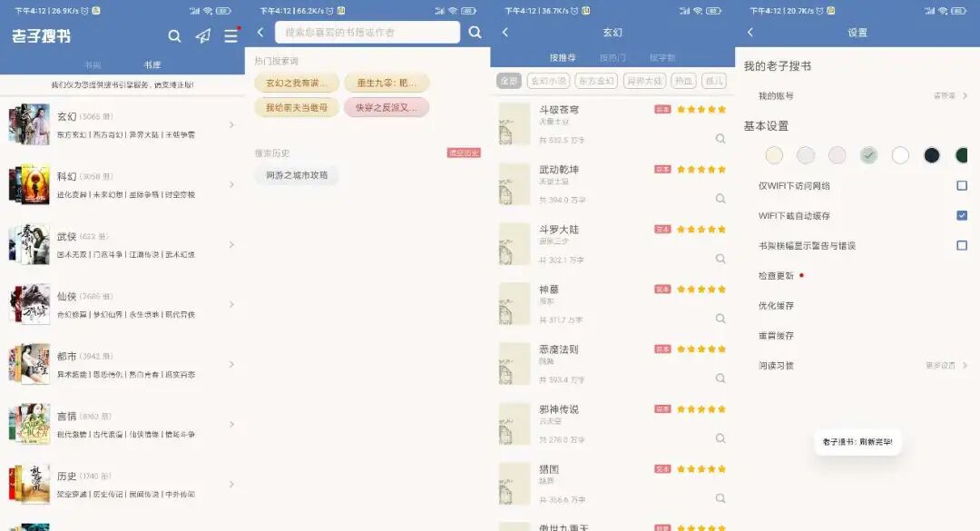Viewport: 980px width, 531px height.
Task: Expand the 言情 category chevron
Action: click(231, 424)
